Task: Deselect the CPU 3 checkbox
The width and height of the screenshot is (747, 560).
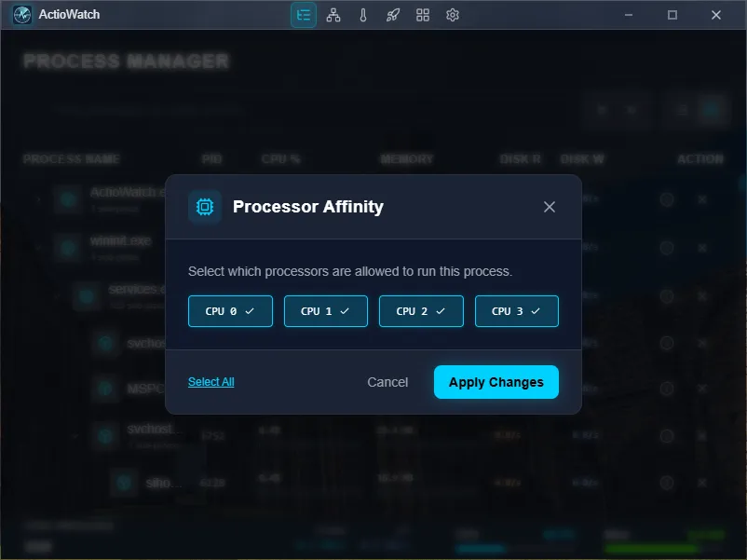Action: click(x=516, y=310)
